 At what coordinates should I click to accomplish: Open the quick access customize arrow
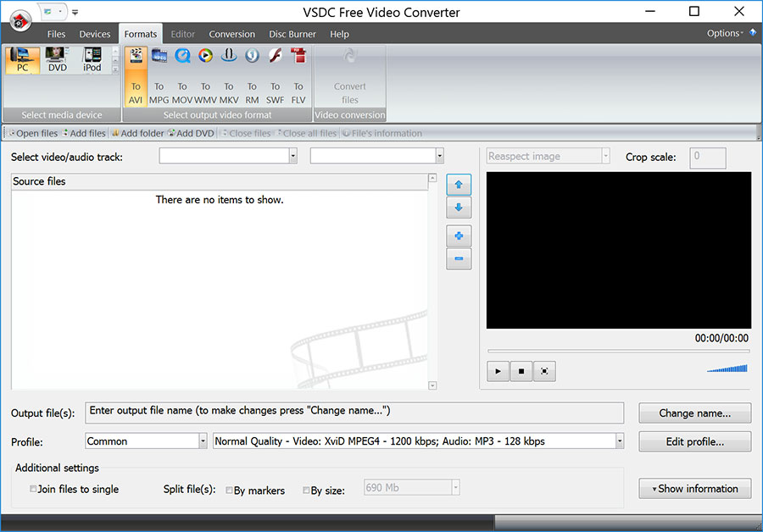point(75,12)
